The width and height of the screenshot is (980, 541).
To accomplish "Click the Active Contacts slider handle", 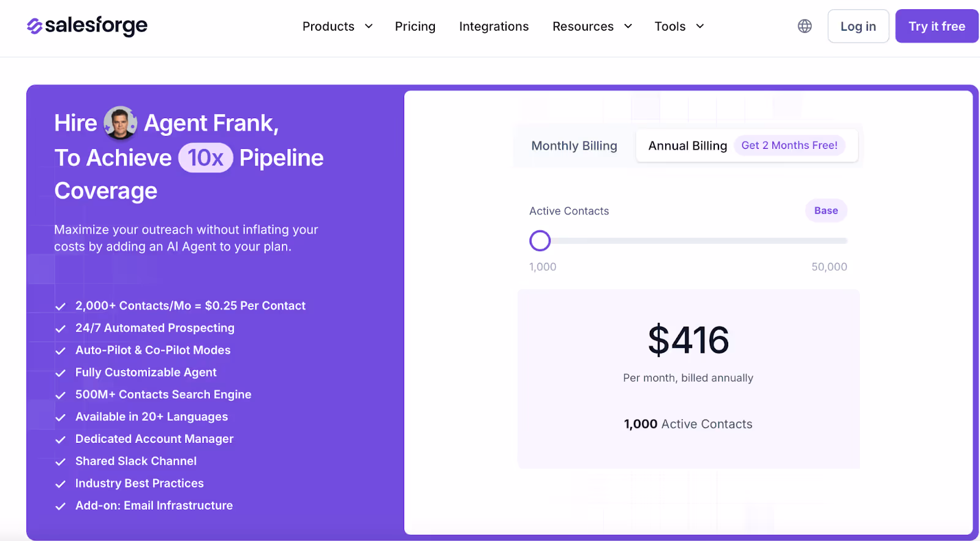I will tap(540, 241).
